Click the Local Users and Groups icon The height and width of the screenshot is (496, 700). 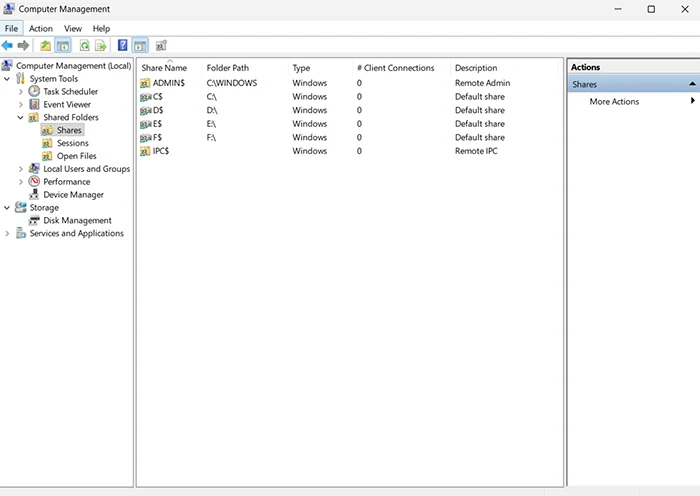pos(34,168)
